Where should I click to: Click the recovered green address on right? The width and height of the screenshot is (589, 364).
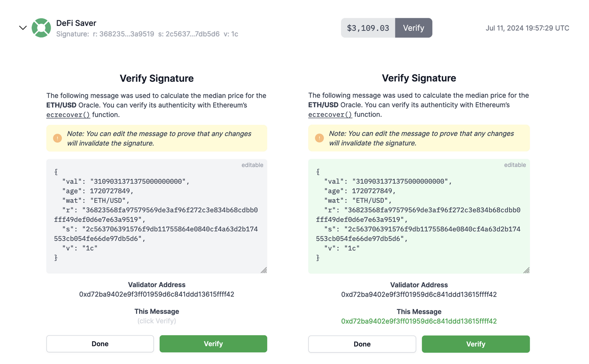pyautogui.click(x=419, y=321)
